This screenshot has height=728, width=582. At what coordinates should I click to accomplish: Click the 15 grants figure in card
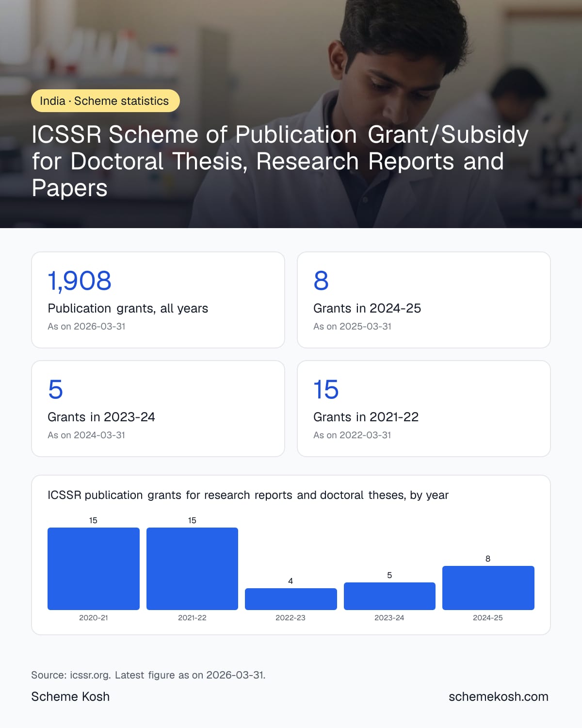(326, 390)
